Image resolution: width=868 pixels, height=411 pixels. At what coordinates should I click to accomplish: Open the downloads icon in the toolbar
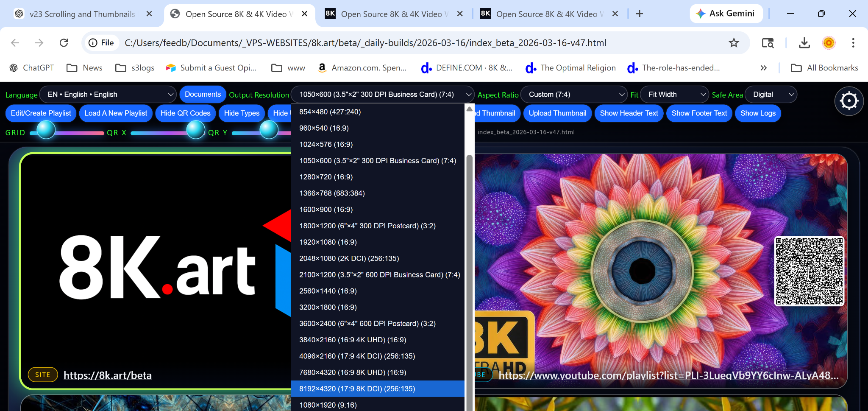pyautogui.click(x=804, y=43)
